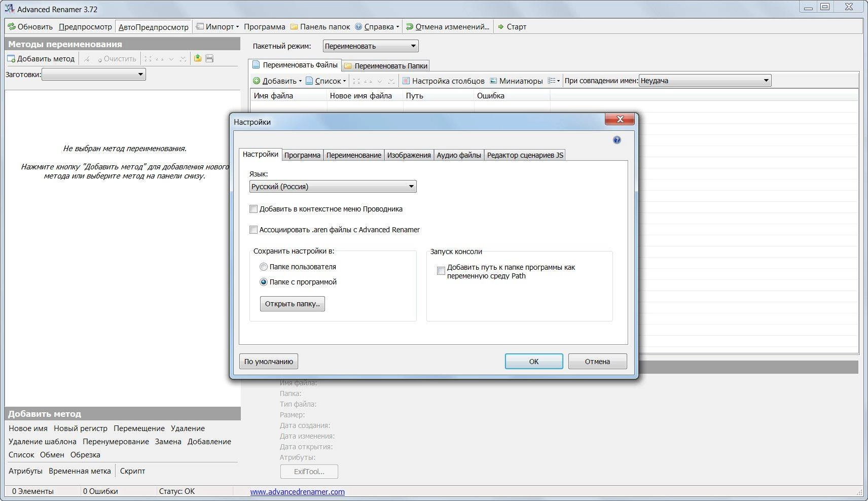Viewport: 868px width, 501px height.
Task: Select Папке пользователя radio button
Action: coord(264,267)
